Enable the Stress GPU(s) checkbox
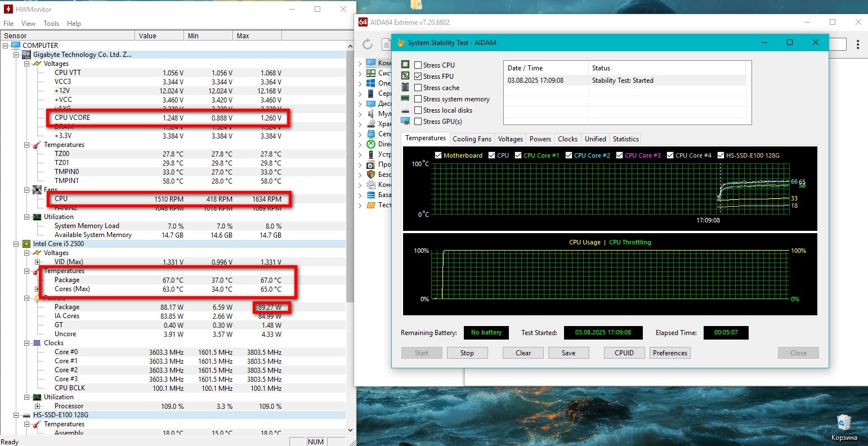 pos(418,122)
